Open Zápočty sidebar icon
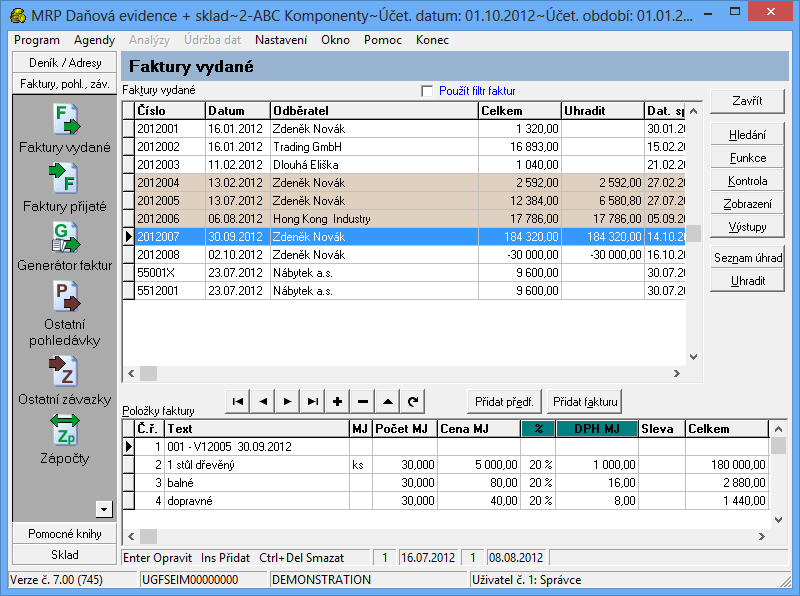Image resolution: width=800 pixels, height=596 pixels. [x=64, y=431]
